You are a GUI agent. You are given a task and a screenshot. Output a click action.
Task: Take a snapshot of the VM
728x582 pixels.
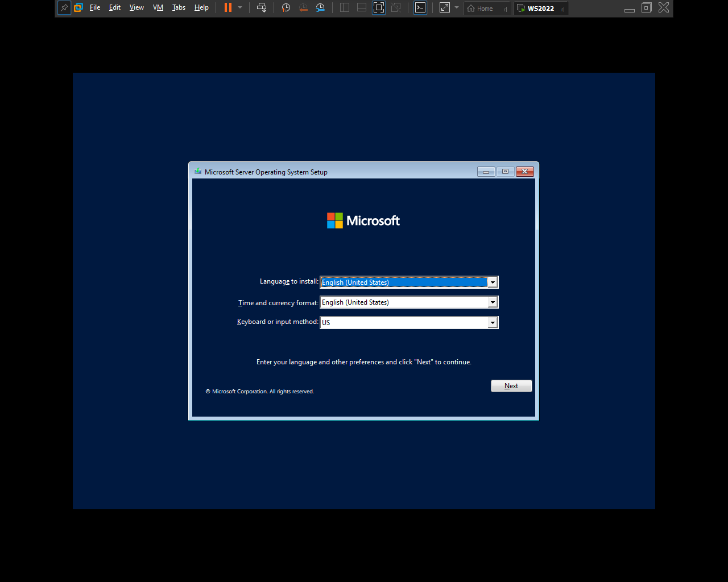tap(286, 8)
